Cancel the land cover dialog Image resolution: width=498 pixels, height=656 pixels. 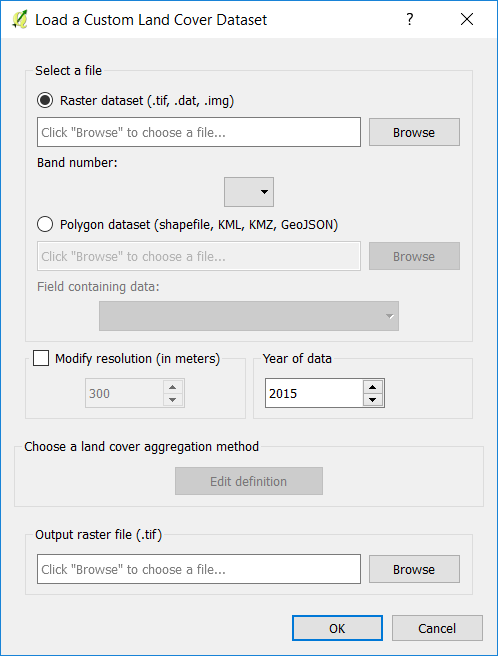click(437, 628)
